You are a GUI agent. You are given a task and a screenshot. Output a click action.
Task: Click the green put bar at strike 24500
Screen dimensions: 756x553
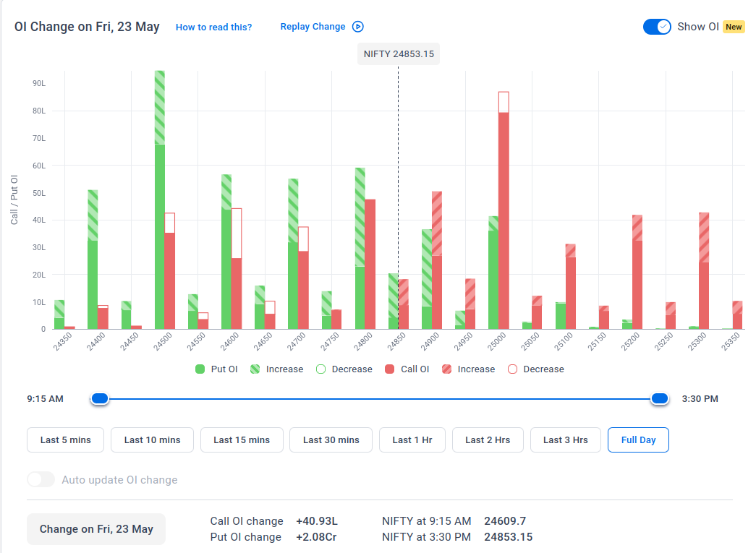160,200
